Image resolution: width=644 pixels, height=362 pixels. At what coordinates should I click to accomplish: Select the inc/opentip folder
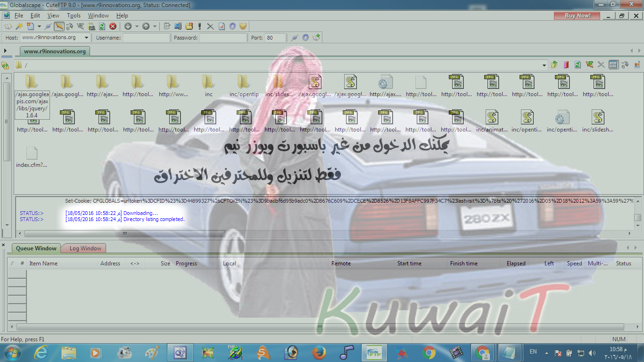(244, 86)
